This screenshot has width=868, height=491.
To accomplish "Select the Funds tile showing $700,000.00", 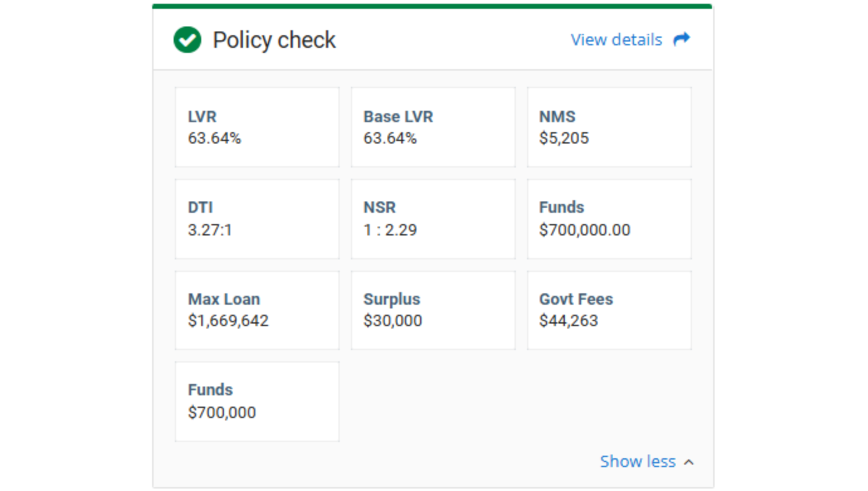I will tap(609, 219).
